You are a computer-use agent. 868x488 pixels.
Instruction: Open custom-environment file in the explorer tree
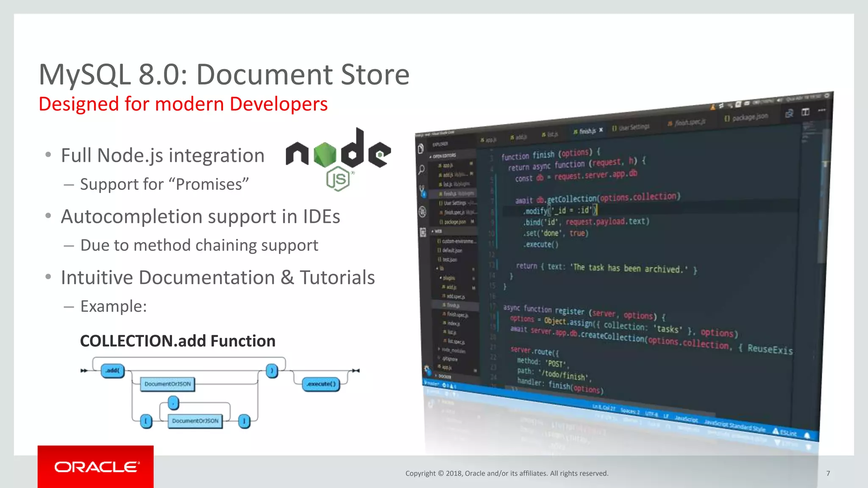point(457,241)
